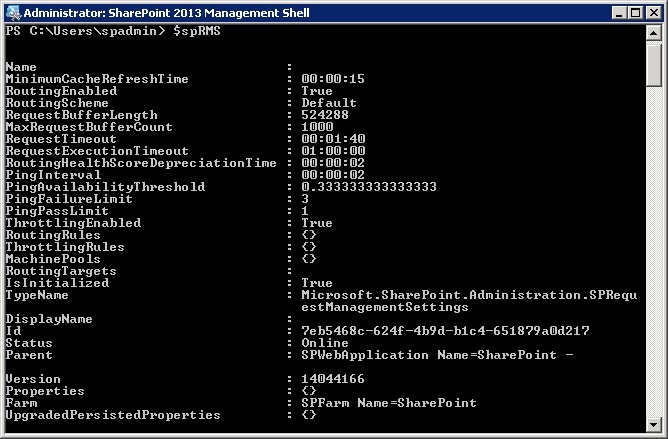Click the RoutingEnabled True value
The width and height of the screenshot is (668, 439).
click(x=317, y=91)
